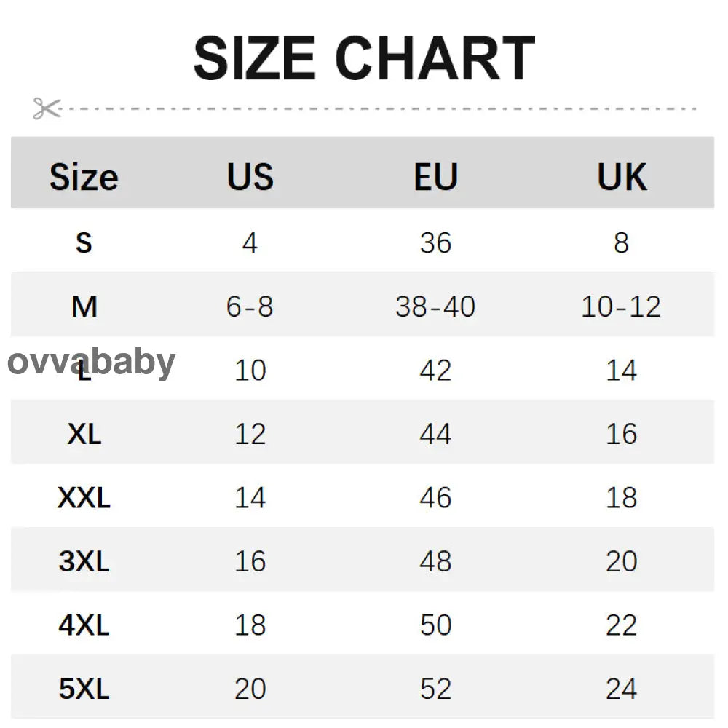728x728 pixels.
Task: Click UK value 22 for size 4XL
Action: click(x=621, y=625)
